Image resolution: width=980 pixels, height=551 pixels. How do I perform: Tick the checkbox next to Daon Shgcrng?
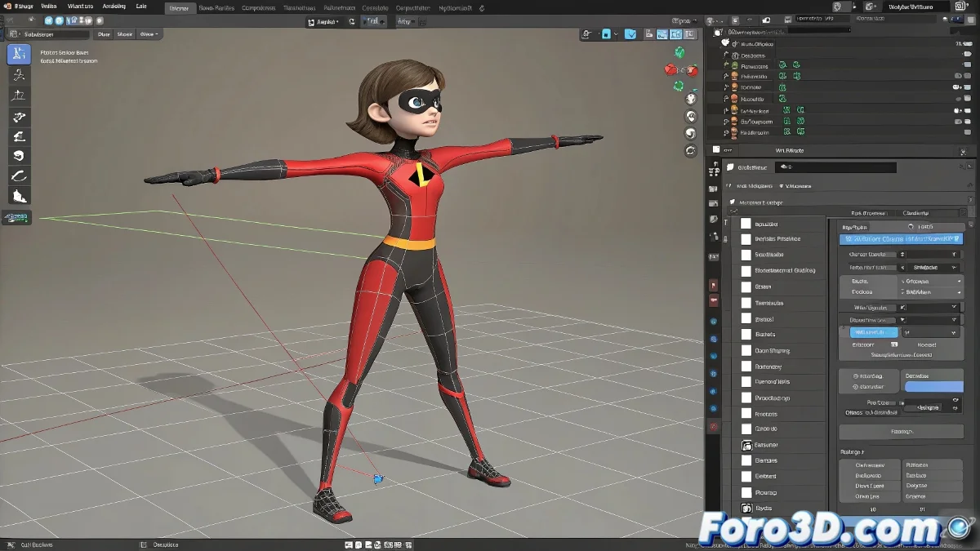[746, 350]
